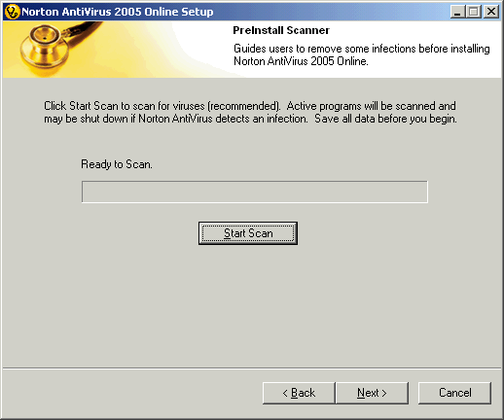Click the Ready to Scan status text
504x420 pixels.
(117, 164)
